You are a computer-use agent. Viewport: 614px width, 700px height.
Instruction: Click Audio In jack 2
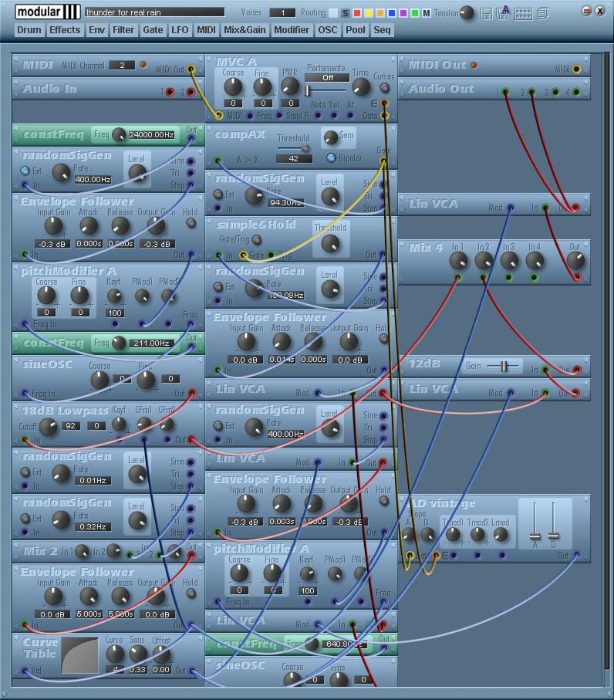[191, 93]
